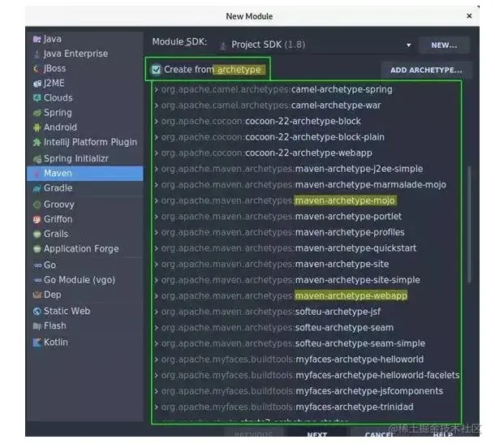Viewport: 495px width, 448px height.
Task: Click the JBoss icon in sidebar
Action: [37, 68]
